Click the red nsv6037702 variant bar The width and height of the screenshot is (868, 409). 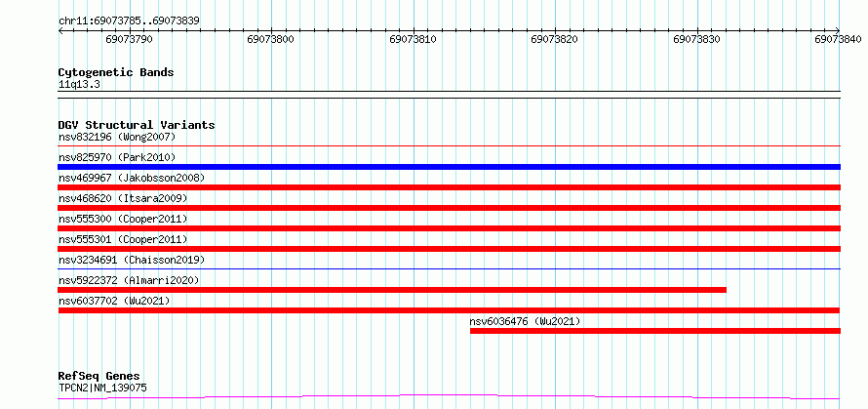449,310
